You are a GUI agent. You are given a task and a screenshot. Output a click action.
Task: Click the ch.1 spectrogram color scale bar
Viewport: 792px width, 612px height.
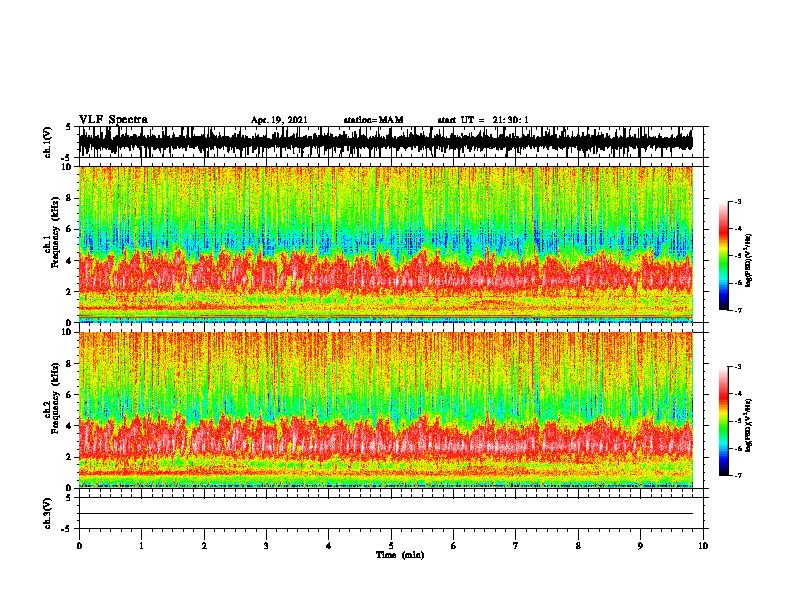(x=724, y=256)
